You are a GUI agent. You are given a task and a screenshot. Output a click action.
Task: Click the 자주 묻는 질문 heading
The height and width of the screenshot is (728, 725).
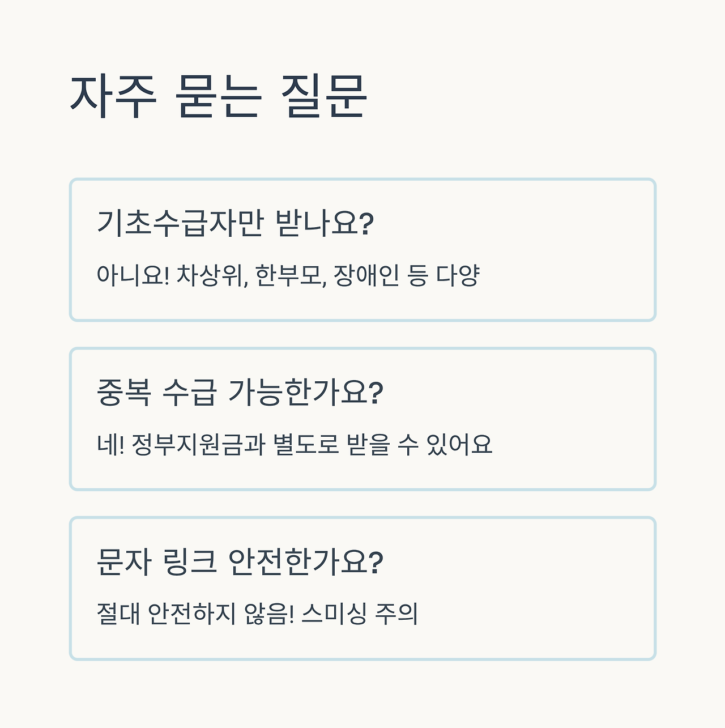tap(219, 97)
